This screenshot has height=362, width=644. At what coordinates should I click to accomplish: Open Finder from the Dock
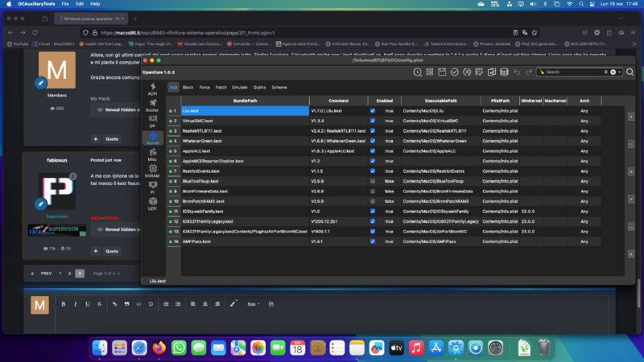100,348
